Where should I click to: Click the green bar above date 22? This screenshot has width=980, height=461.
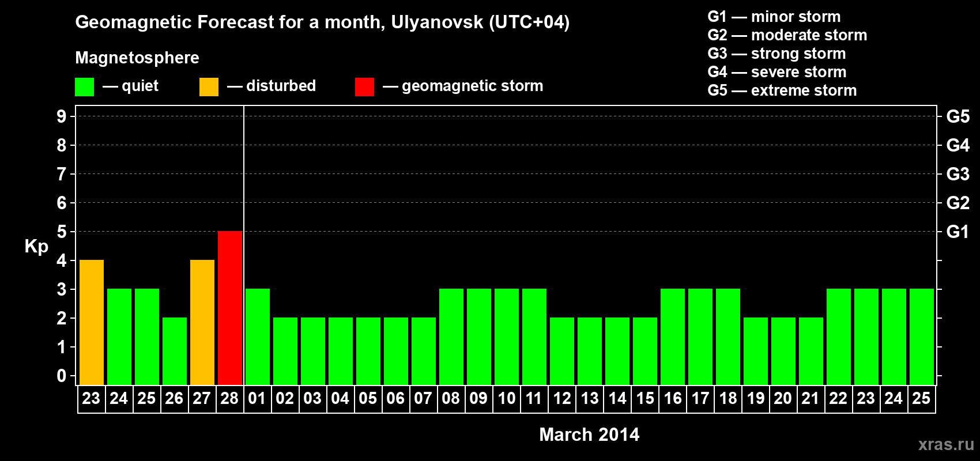click(839, 337)
